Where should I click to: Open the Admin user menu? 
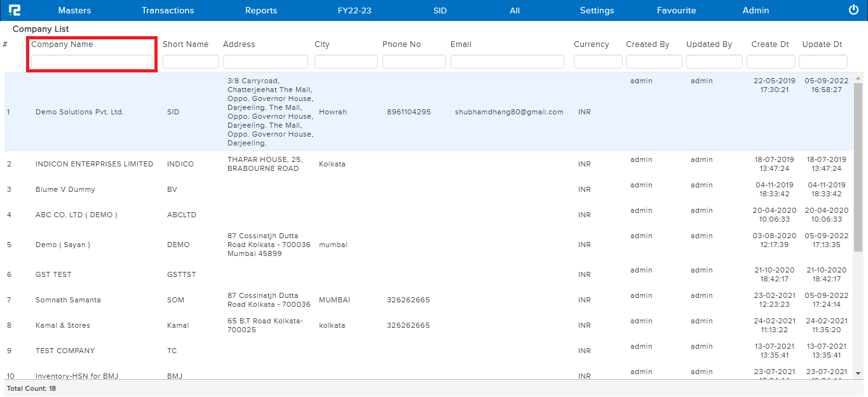pyautogui.click(x=756, y=10)
